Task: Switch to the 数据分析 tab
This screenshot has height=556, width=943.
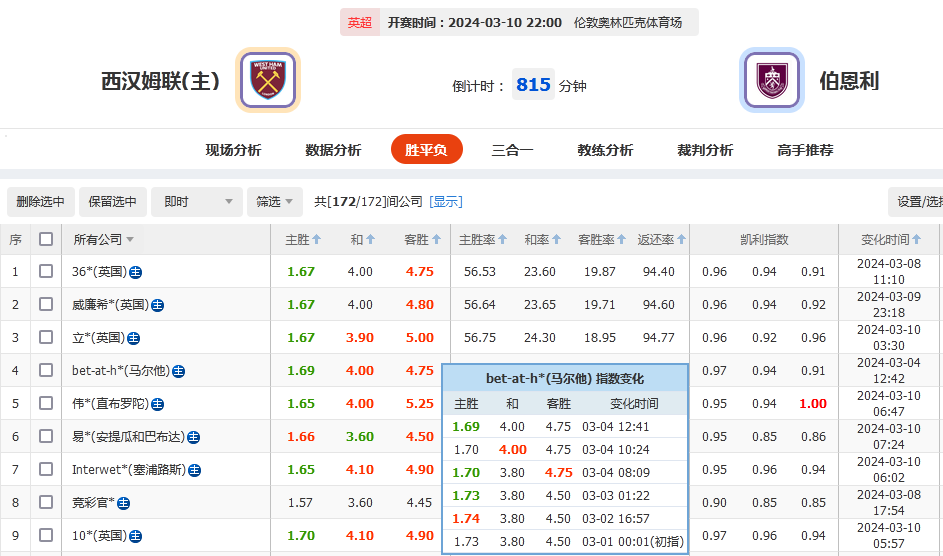Action: coord(333,150)
